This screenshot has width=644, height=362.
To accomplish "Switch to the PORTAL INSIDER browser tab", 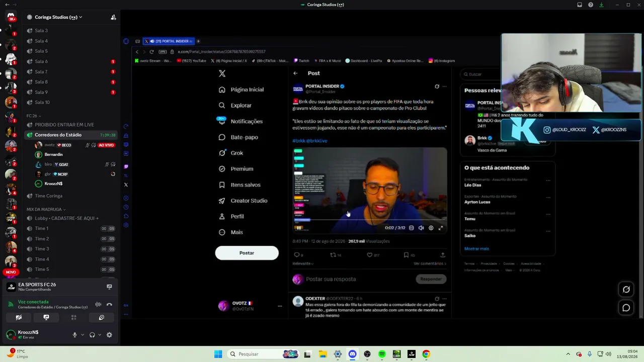I will click(169, 41).
